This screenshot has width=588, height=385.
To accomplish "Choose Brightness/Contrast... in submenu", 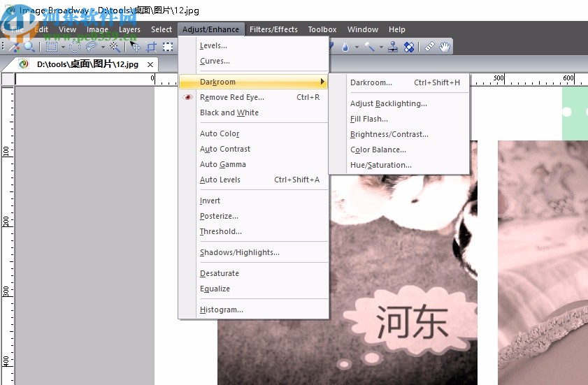I will (399, 134).
